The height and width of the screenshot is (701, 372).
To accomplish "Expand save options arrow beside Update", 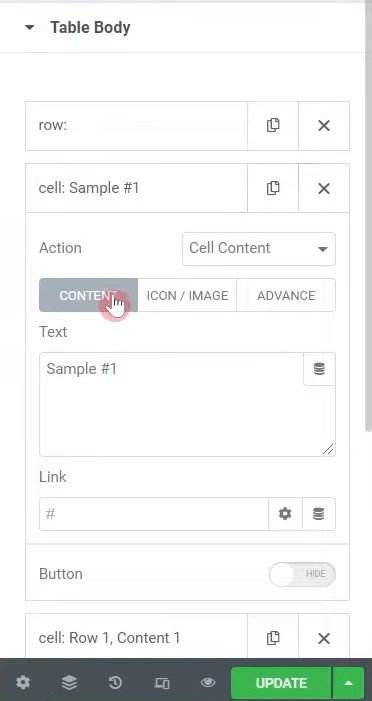I will (349, 683).
